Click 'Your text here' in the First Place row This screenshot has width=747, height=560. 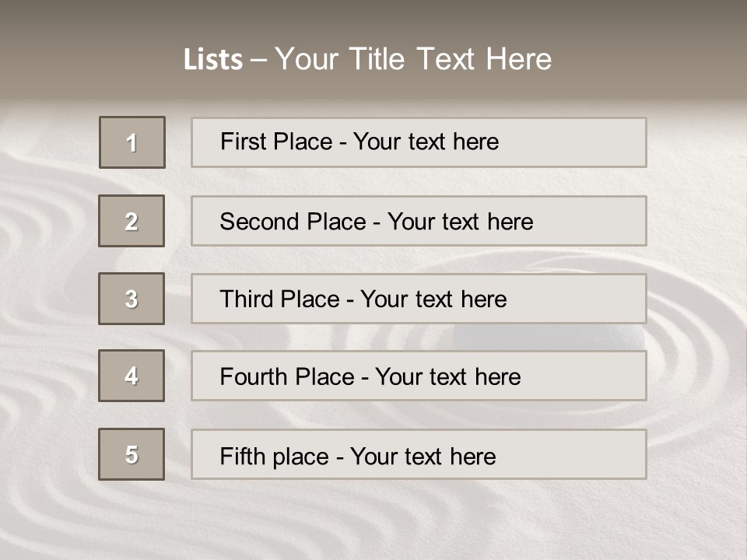[x=426, y=142]
